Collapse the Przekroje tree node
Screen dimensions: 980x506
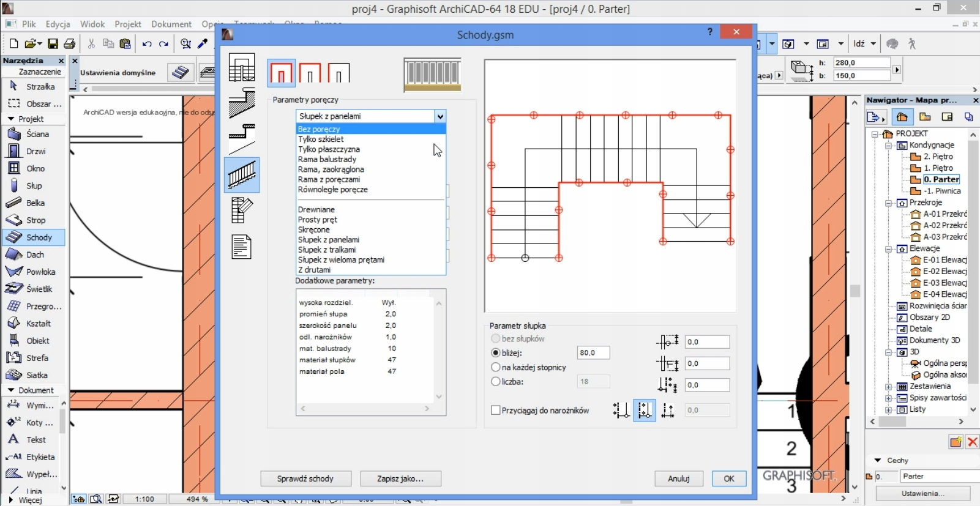click(888, 203)
